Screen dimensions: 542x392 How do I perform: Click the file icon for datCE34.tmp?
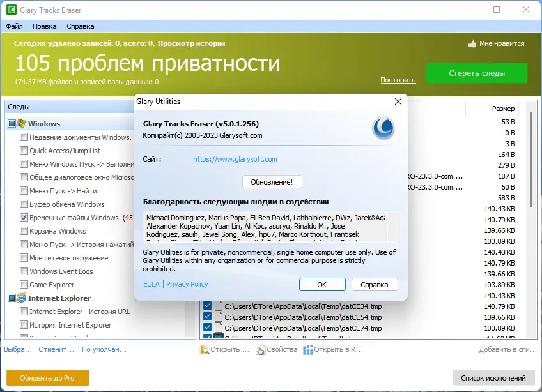219,306
